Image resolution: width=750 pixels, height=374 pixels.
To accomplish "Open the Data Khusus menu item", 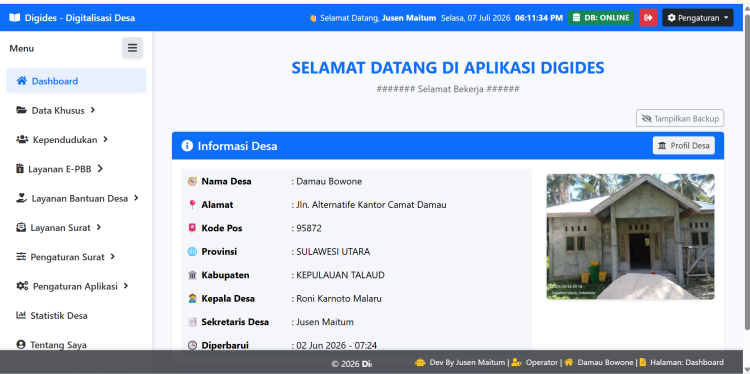I will coord(76,110).
